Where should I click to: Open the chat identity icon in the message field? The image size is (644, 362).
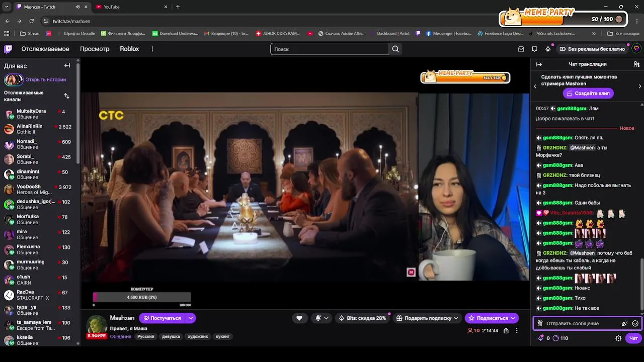pyautogui.click(x=540, y=323)
